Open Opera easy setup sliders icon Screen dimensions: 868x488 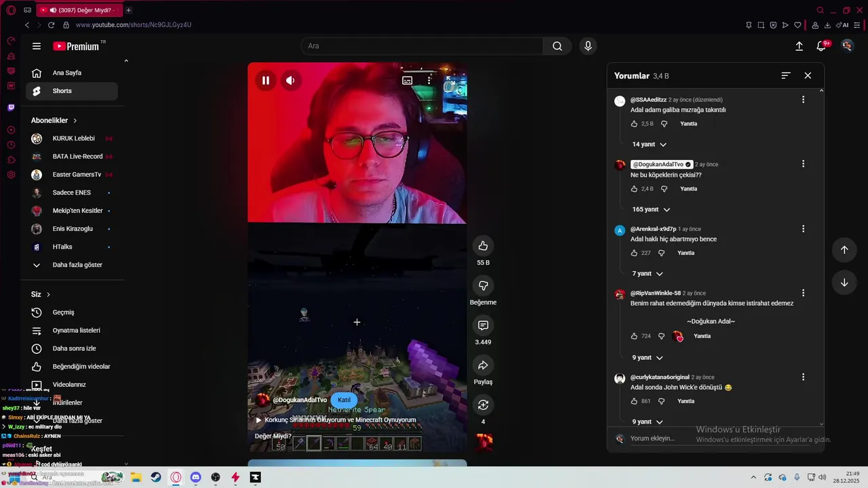tap(858, 25)
